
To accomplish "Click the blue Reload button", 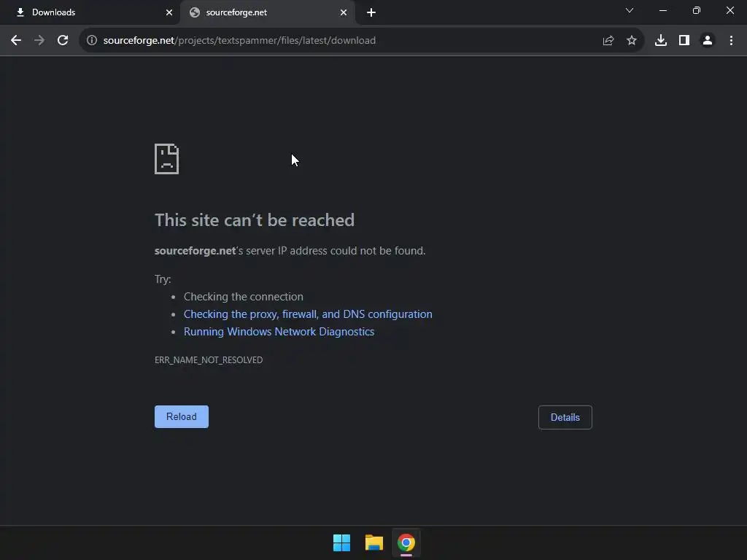I will pyautogui.click(x=182, y=416).
